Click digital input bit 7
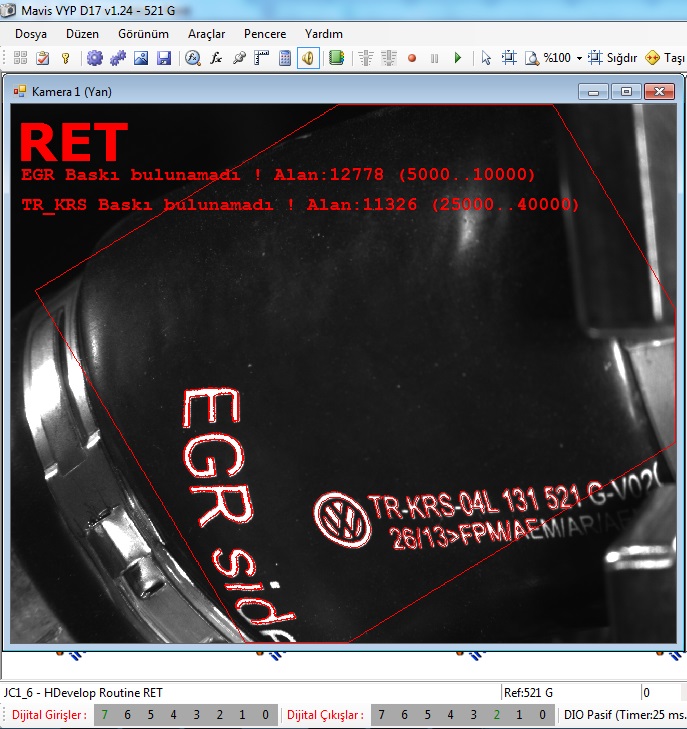Screen dimensions: 687x729 pos(105,715)
